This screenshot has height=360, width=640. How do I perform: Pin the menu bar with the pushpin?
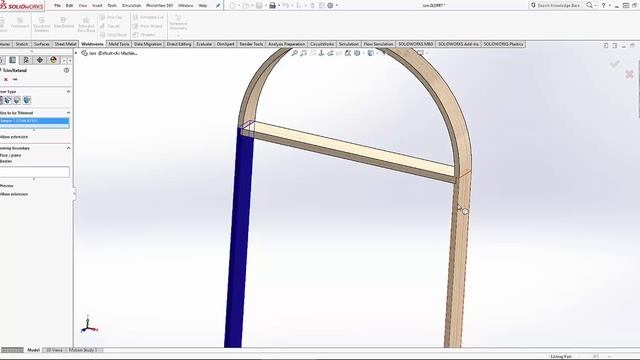[x=218, y=6]
